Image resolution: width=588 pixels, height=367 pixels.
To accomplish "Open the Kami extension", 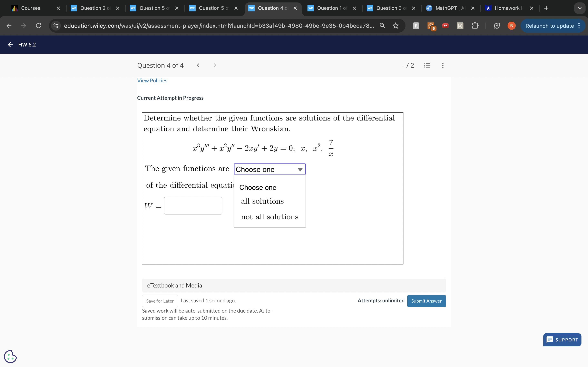I will pos(460,26).
